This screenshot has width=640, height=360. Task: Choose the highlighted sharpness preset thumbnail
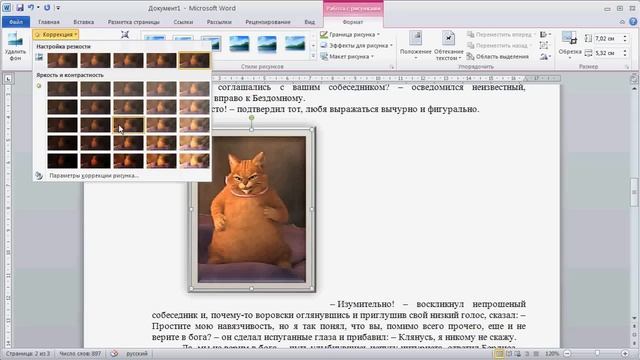click(194, 60)
